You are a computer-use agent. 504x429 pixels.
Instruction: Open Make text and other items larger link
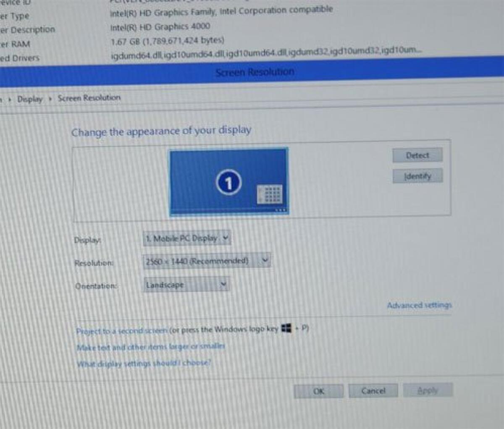pos(149,346)
